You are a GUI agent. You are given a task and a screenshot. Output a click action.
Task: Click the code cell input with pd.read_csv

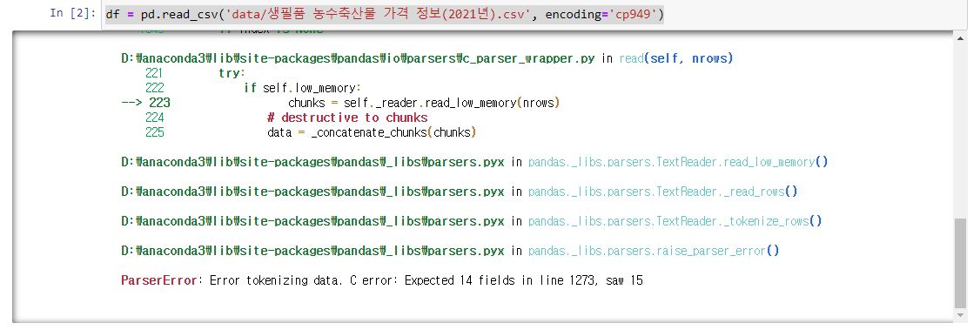535,14
